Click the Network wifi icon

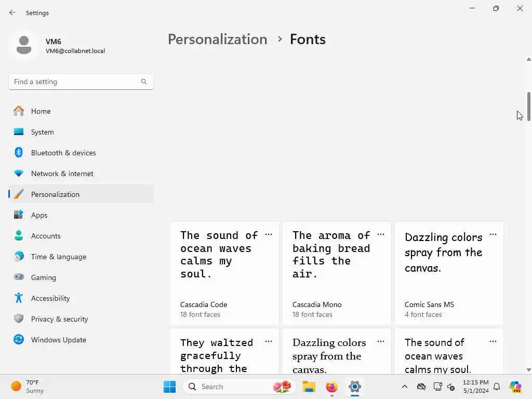pyautogui.click(x=19, y=173)
